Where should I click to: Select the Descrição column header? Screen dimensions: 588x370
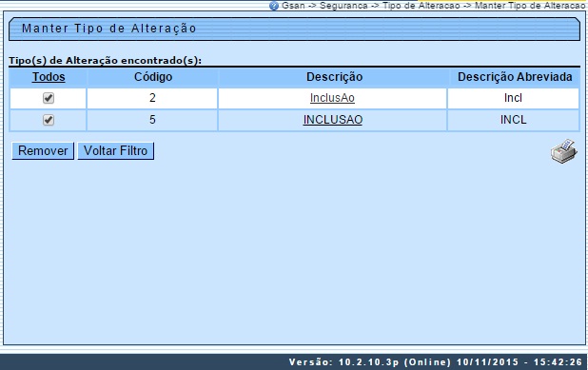(334, 77)
